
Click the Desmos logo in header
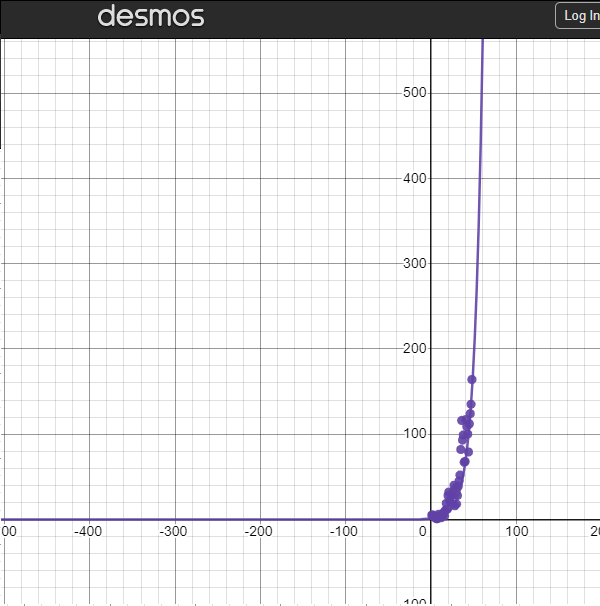coord(151,16)
